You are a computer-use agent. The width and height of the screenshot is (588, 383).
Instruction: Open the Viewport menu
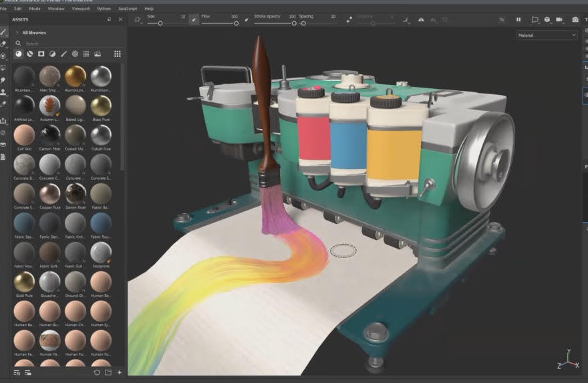[81, 8]
